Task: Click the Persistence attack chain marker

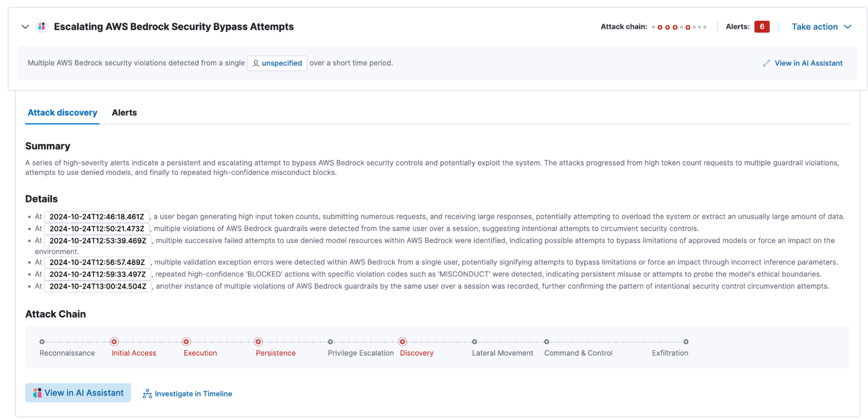Action: point(258,342)
